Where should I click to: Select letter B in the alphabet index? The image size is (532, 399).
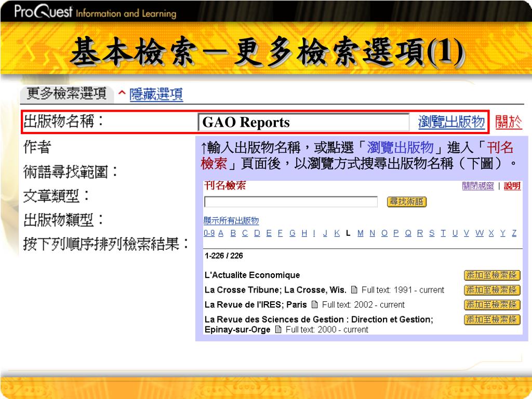(233, 233)
